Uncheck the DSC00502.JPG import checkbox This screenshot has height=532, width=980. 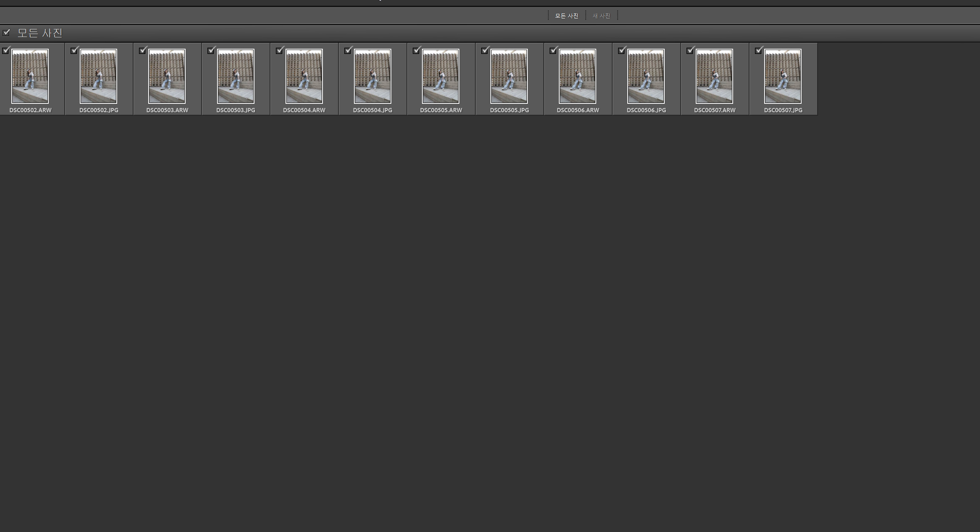click(74, 51)
